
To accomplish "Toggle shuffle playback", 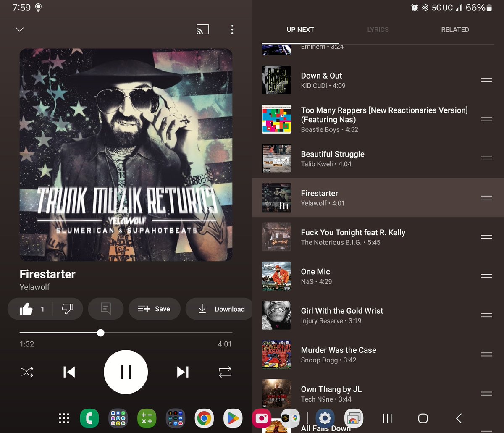I will 27,372.
